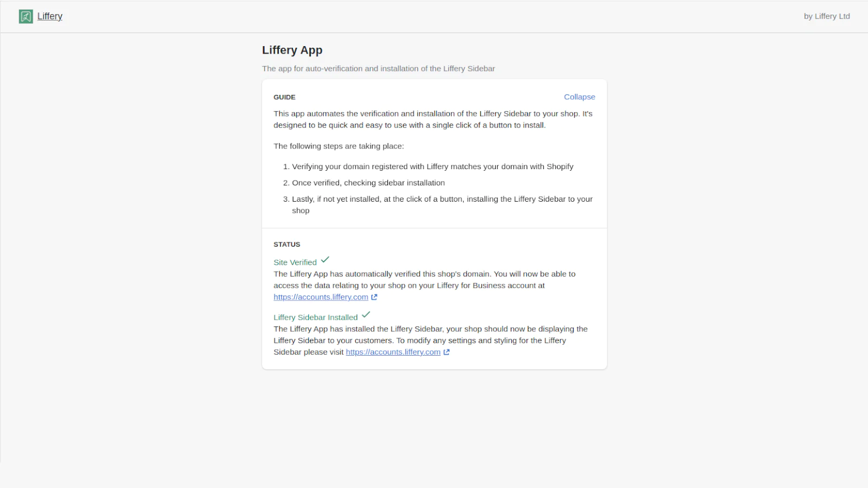This screenshot has height=488, width=868.
Task: Click the 'STATUS' section label
Action: (x=286, y=245)
